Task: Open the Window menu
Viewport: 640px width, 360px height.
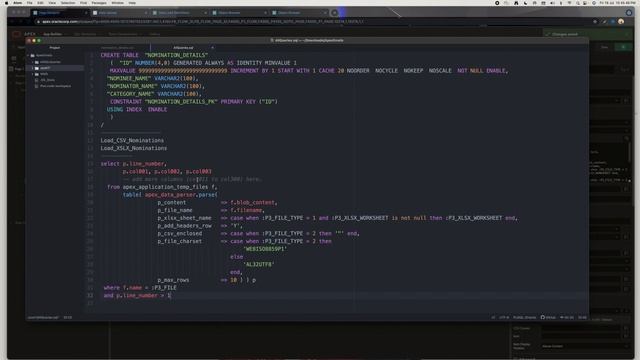Action: point(118,3)
